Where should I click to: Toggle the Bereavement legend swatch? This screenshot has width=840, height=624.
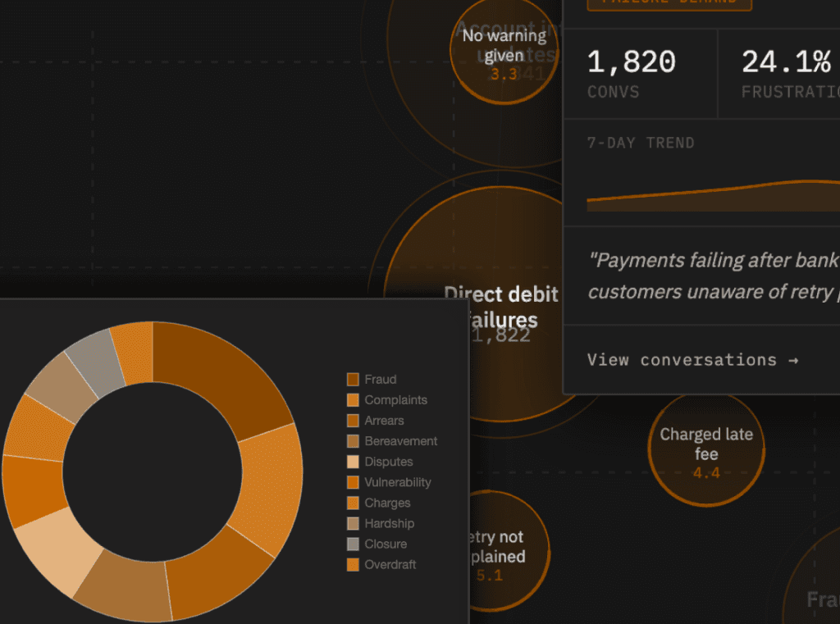(353, 441)
